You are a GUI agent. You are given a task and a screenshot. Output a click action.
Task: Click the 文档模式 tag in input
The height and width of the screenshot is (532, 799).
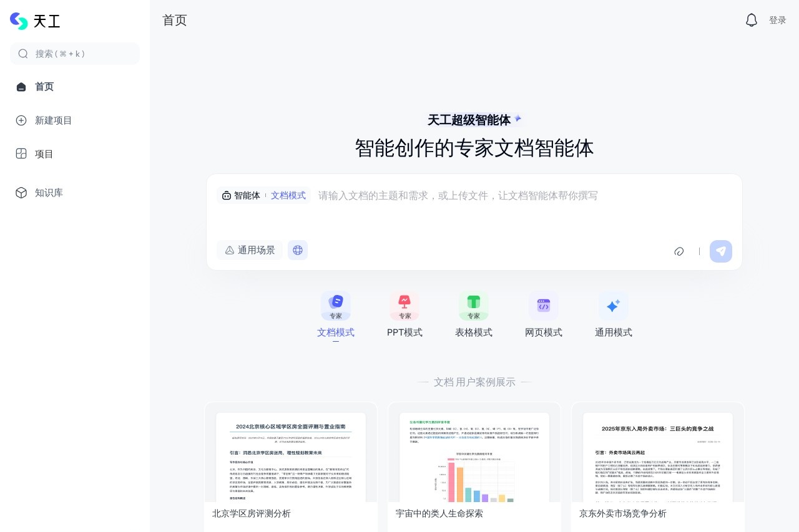coord(288,195)
